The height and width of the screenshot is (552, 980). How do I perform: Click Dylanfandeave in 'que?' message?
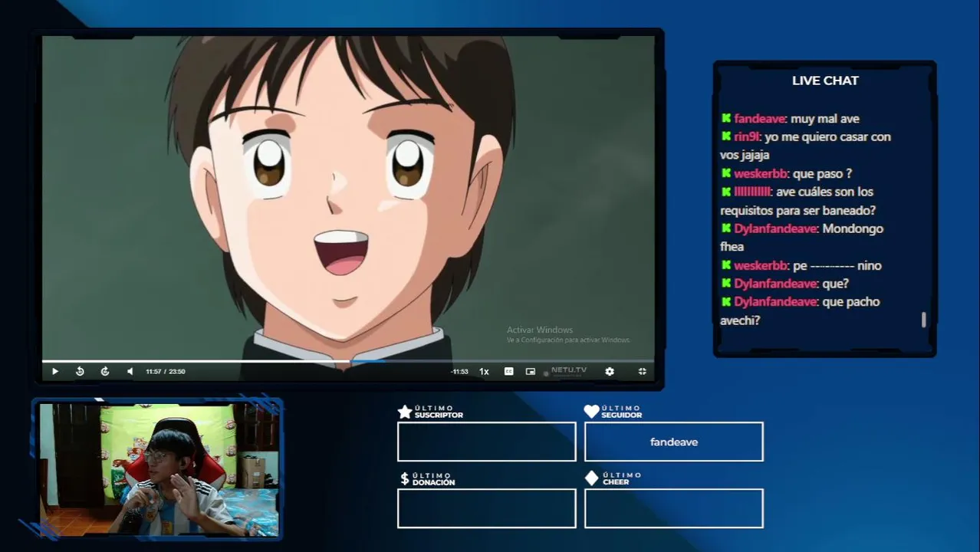click(776, 284)
